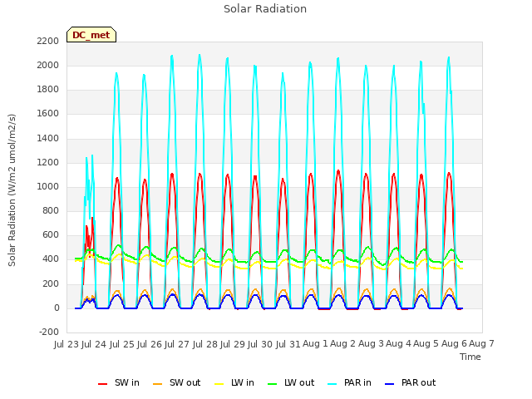532x399 pixels.
Task: Click the Jul 24 x-axis date label
Action: 94,344
